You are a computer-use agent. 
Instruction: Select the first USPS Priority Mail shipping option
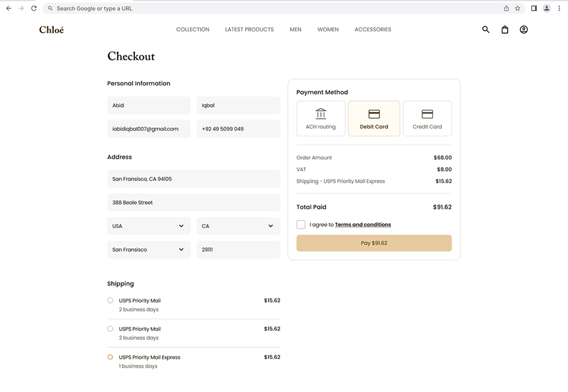110,300
